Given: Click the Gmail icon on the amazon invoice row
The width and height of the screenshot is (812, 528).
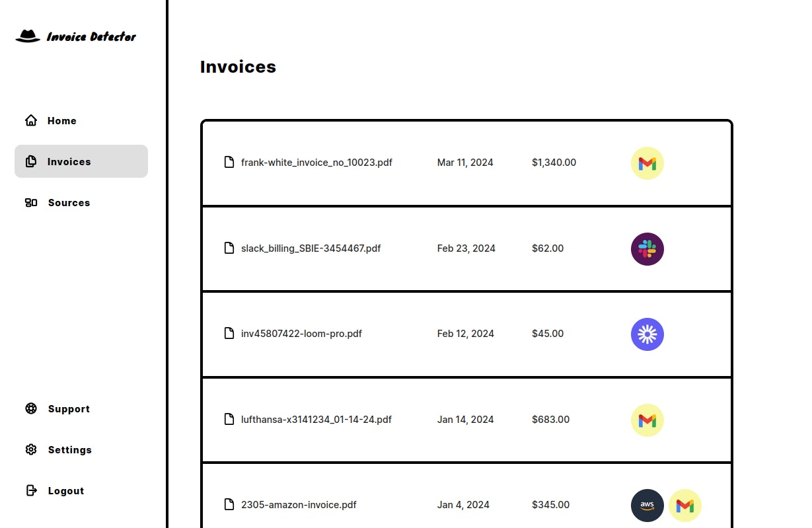Looking at the screenshot, I should coord(685,506).
